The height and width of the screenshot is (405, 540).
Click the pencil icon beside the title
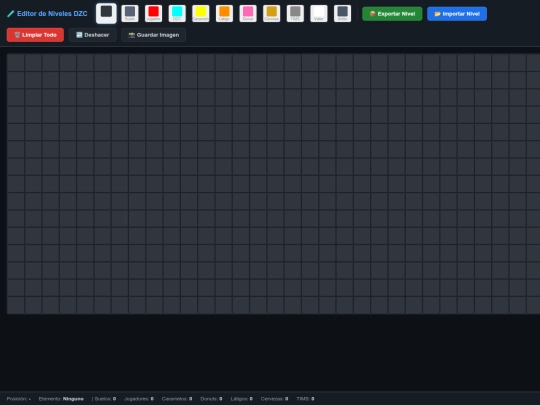coord(11,14)
